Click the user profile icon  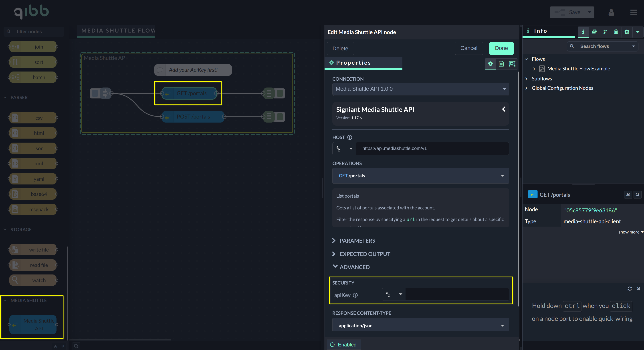pyautogui.click(x=611, y=12)
